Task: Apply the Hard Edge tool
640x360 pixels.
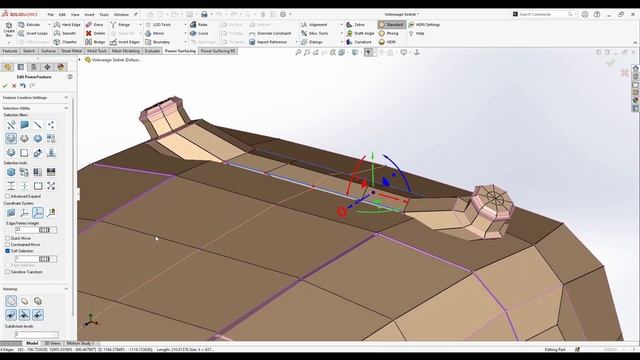Action: coord(67,25)
